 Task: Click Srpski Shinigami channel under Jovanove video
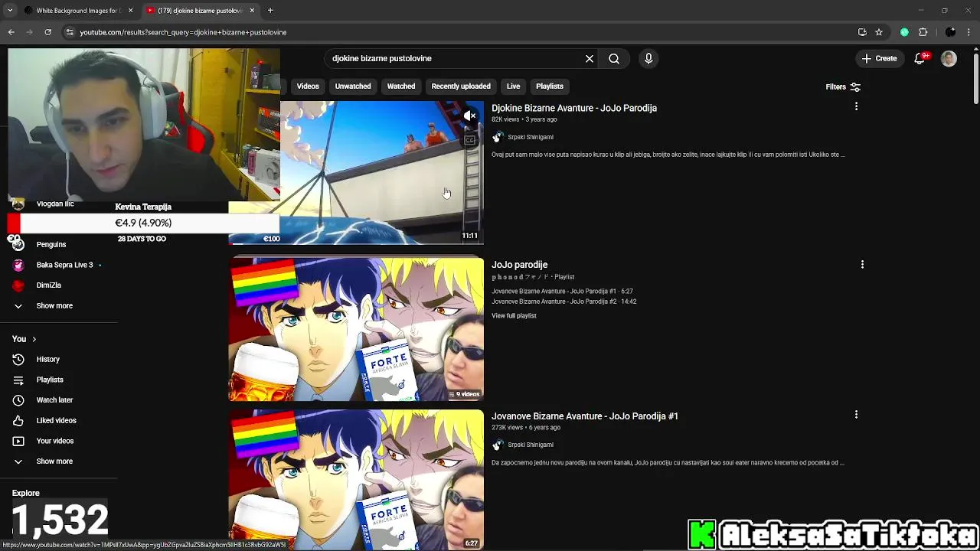[x=530, y=445]
